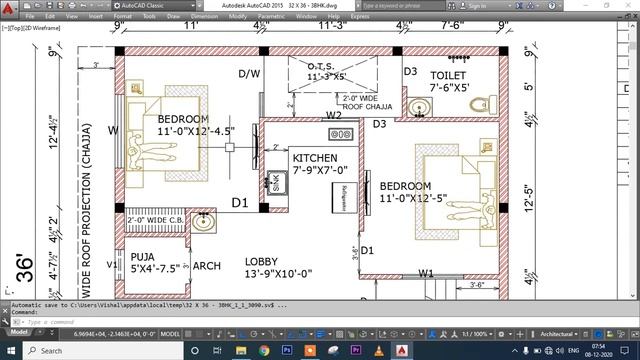
Task: Click the Task View icon on taskbar
Action: pyautogui.click(x=217, y=351)
